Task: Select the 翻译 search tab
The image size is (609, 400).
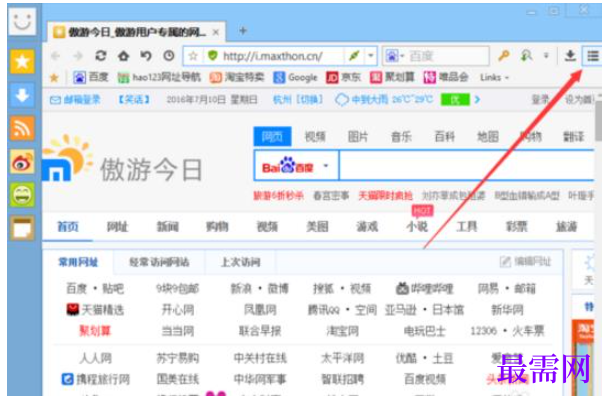Action: pyautogui.click(x=574, y=137)
